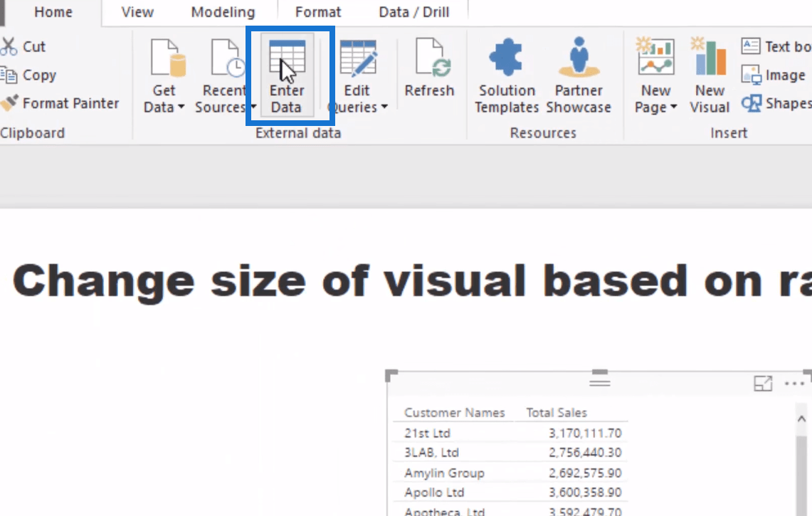Click the Copy command
The image size is (812, 516).
tap(28, 75)
